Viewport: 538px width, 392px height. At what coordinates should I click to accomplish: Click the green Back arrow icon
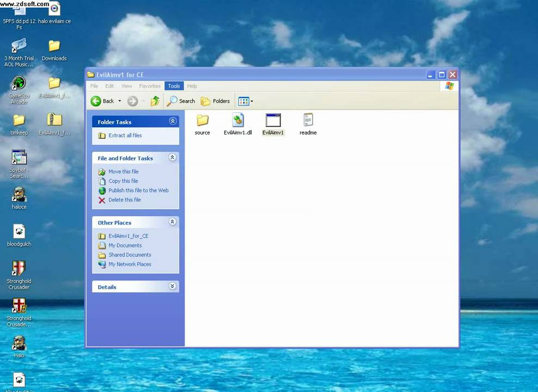(x=96, y=101)
